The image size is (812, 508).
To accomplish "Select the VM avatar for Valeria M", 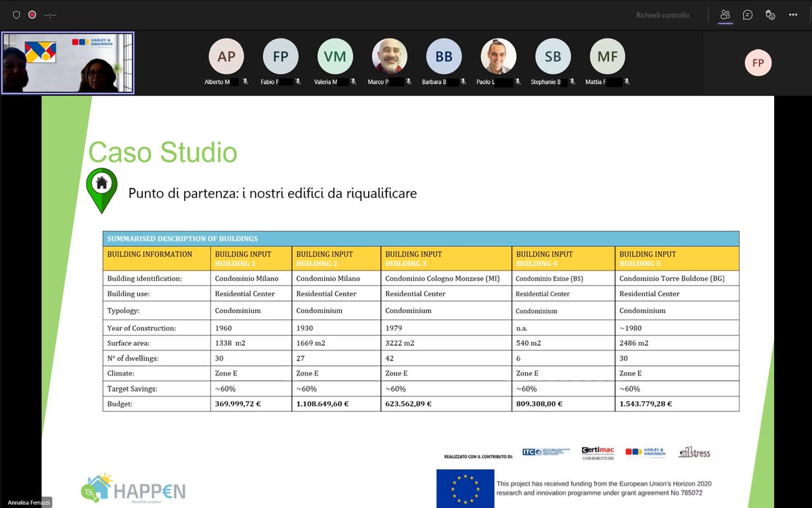I will point(335,57).
